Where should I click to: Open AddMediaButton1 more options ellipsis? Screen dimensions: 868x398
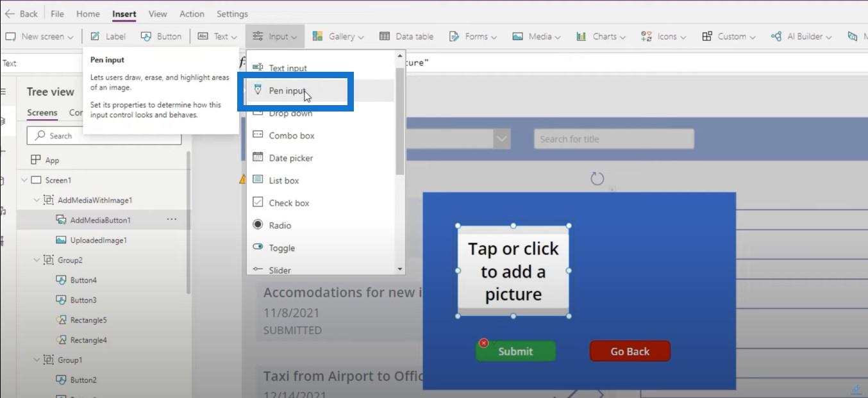click(171, 219)
